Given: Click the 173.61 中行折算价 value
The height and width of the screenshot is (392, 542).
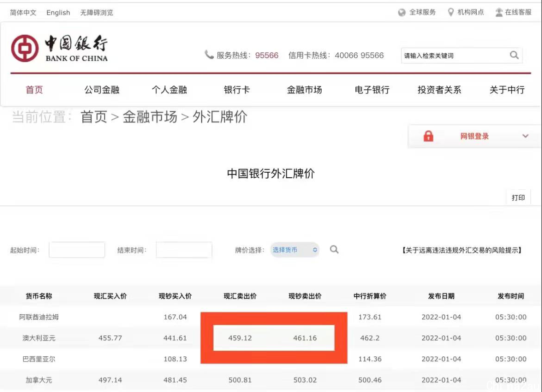Looking at the screenshot, I should (370, 317).
